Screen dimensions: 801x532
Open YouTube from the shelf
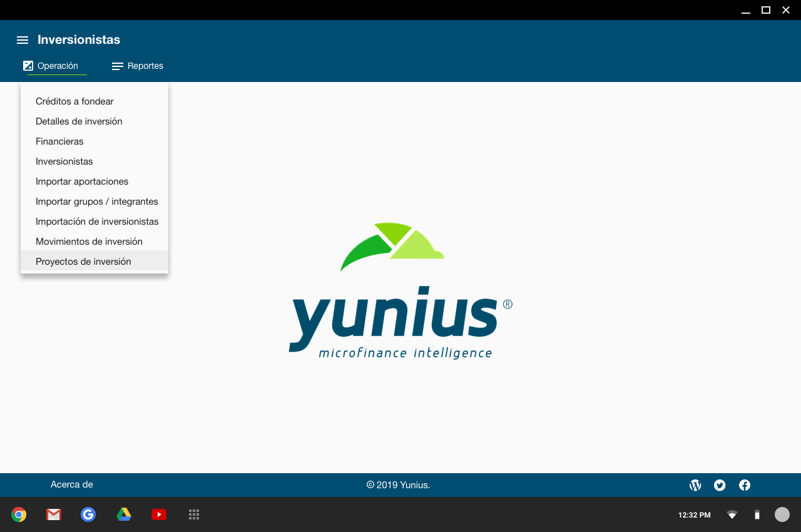(159, 514)
